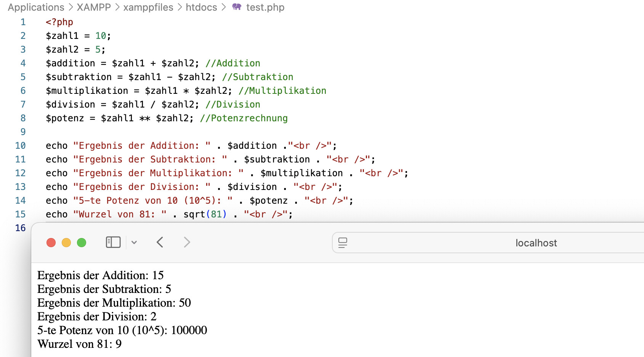The width and height of the screenshot is (644, 357).
Task: Click the "Wurzel von 81: 9" output text
Action: 79,344
